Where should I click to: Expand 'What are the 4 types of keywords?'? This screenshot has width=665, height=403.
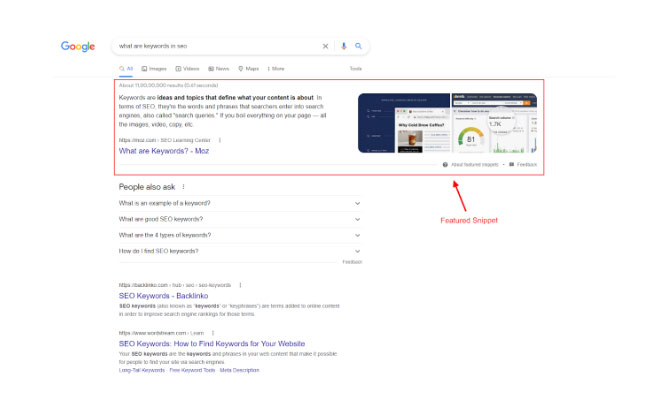click(x=240, y=235)
